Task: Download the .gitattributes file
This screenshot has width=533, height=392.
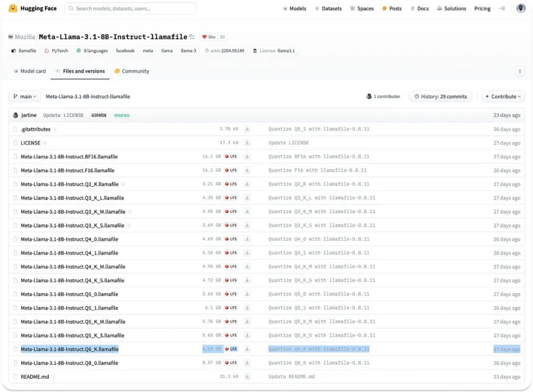Action: [247, 129]
